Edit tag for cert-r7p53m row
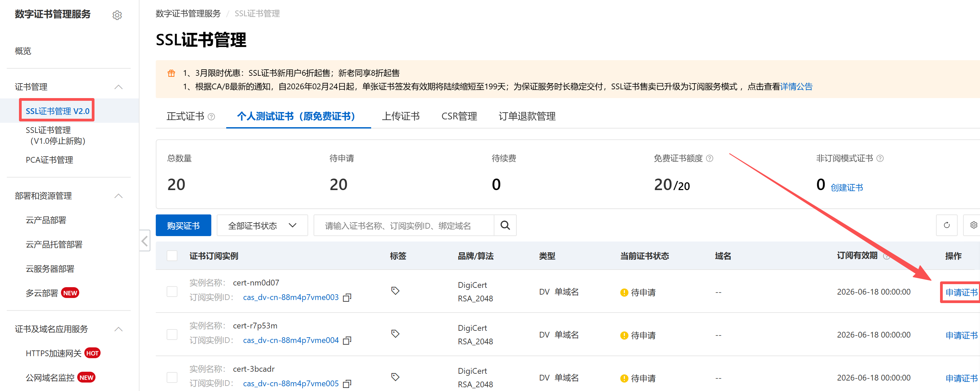The image size is (980, 391). [x=395, y=333]
